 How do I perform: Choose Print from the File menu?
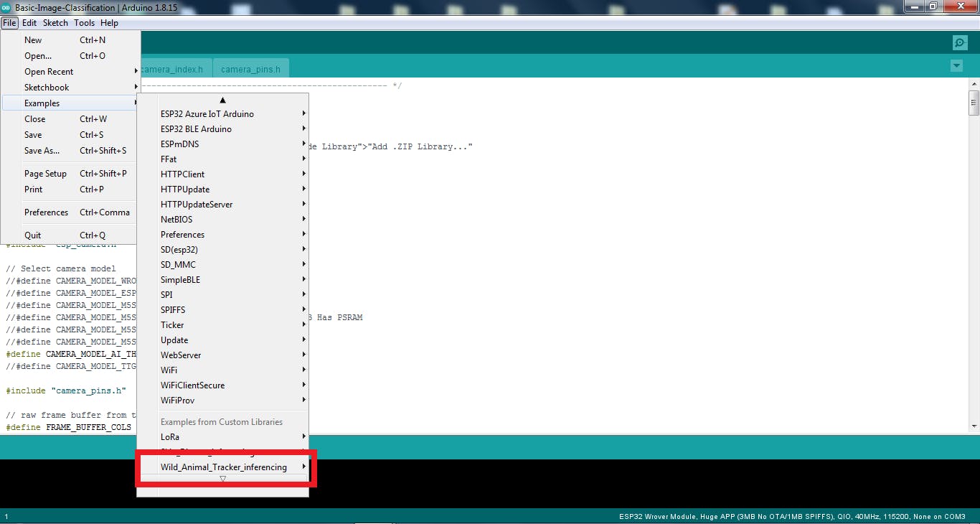pos(70,190)
